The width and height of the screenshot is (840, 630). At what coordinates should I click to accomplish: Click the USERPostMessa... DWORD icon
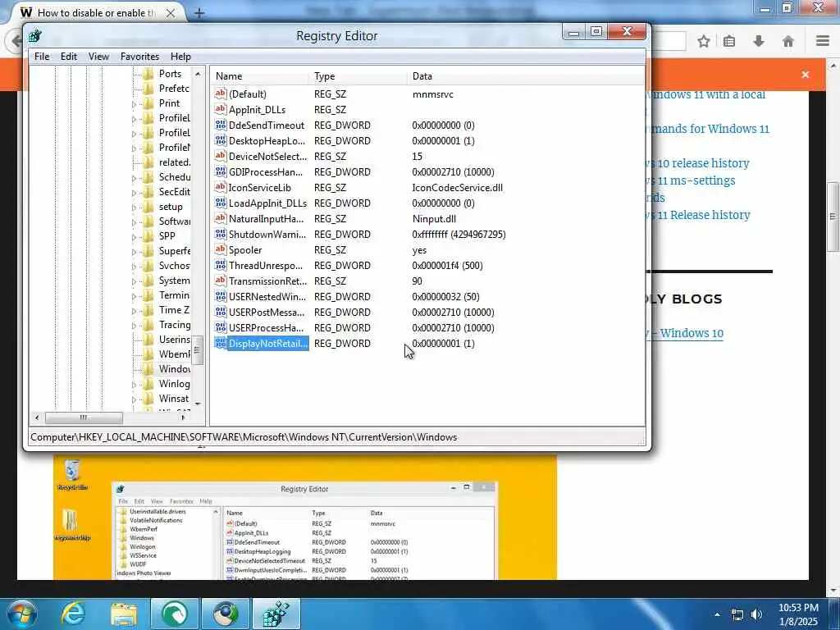tap(220, 311)
